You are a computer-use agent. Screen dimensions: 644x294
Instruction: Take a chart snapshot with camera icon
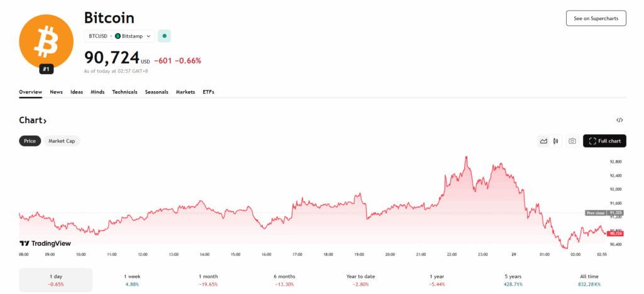(572, 141)
